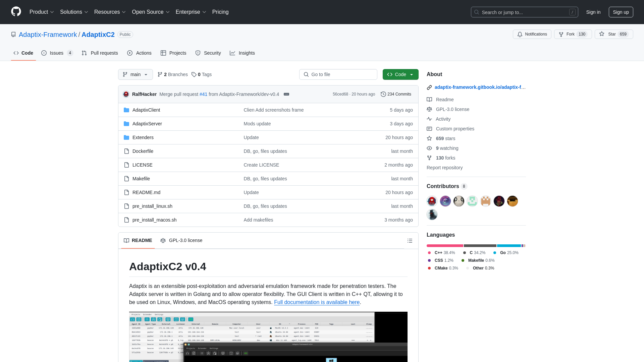Click the search magnifier icon in header
The height and width of the screenshot is (362, 644).
[477, 12]
